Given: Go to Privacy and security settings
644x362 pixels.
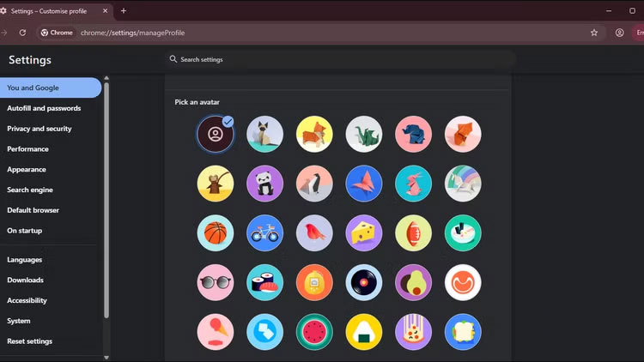Looking at the screenshot, I should point(39,129).
